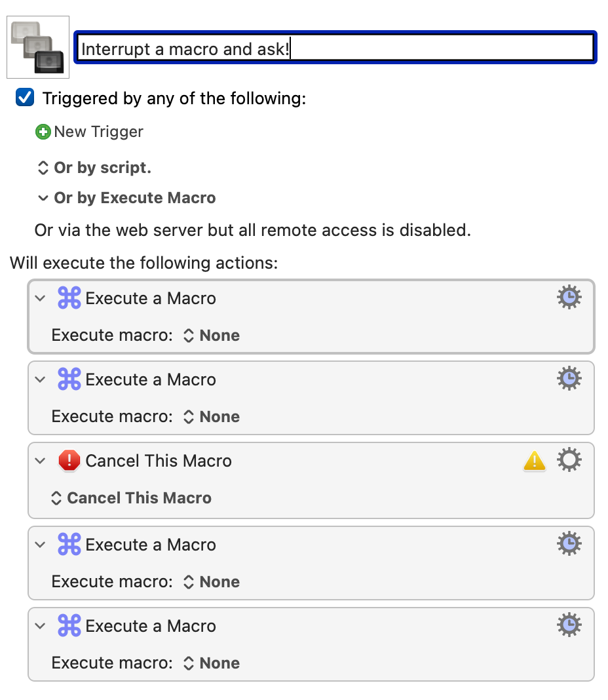Open the first Execute a Macro gear menu
608x700 pixels.
(x=569, y=297)
